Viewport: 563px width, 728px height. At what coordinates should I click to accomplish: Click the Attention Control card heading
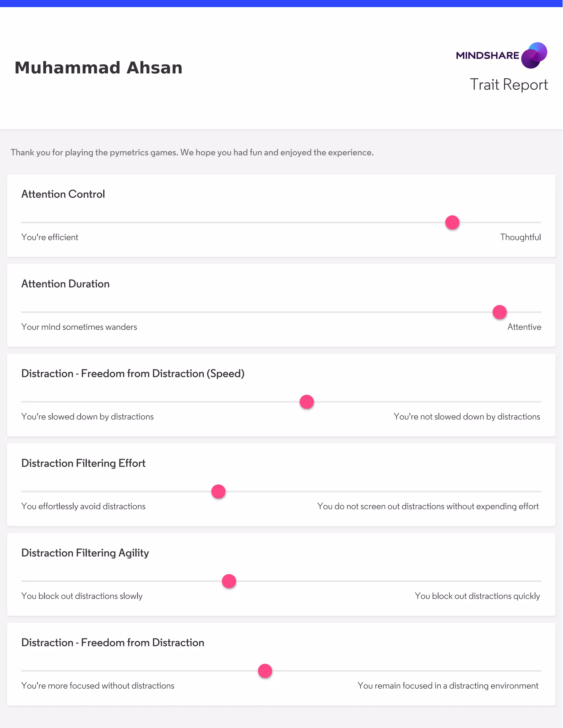(x=63, y=194)
